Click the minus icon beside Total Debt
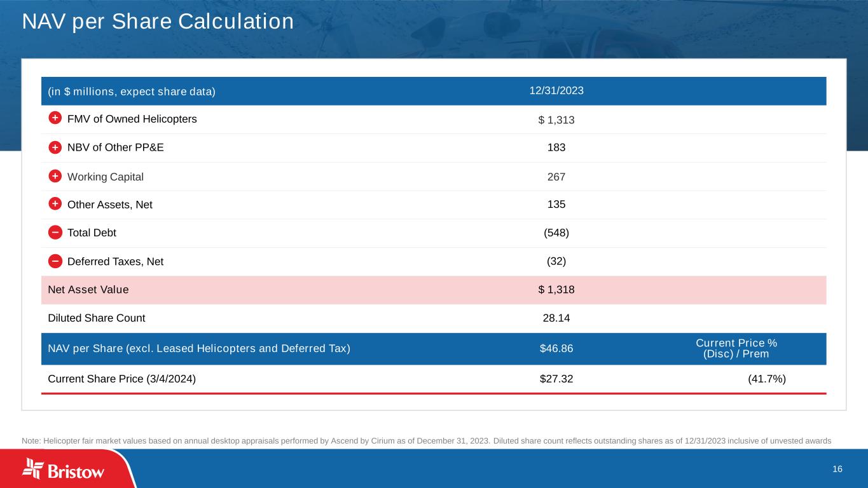The width and height of the screenshot is (868, 488). click(x=55, y=233)
